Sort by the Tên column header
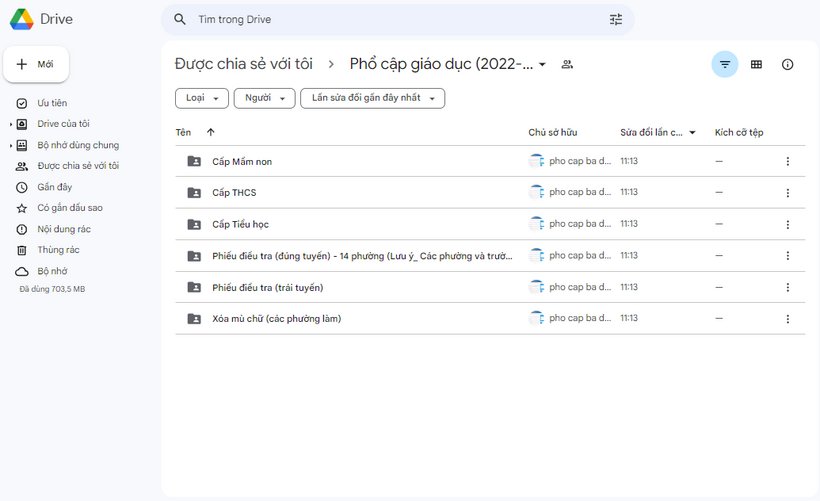 point(183,132)
